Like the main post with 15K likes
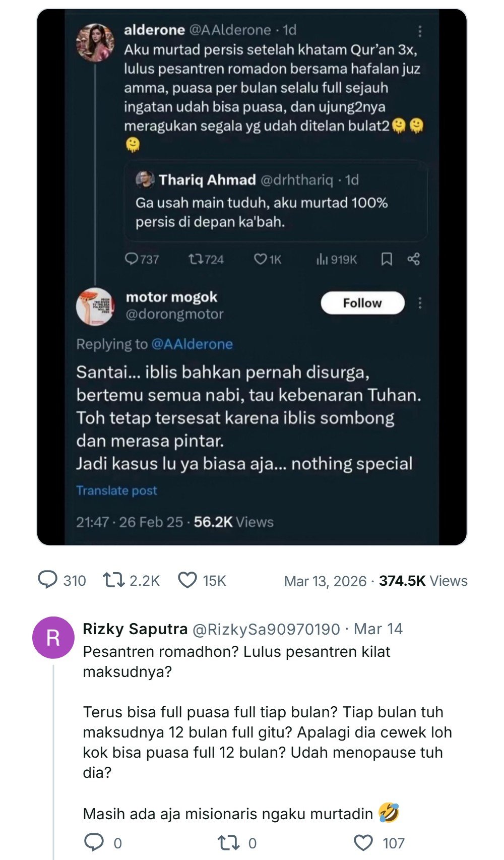Screen dimensions: 504x860 pos(187,580)
